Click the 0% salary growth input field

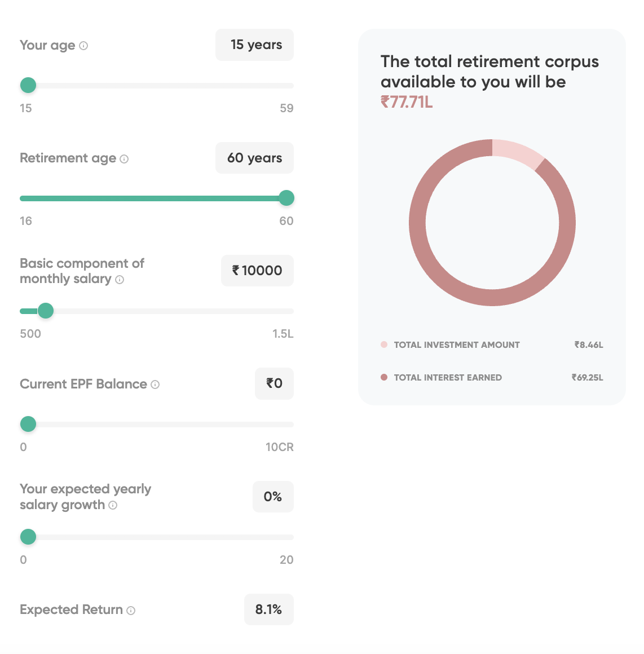coord(273,497)
